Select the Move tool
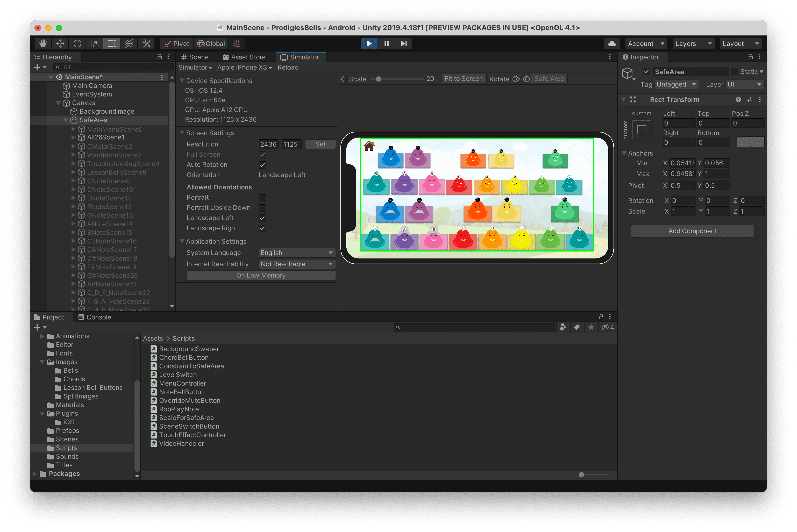 [60, 44]
